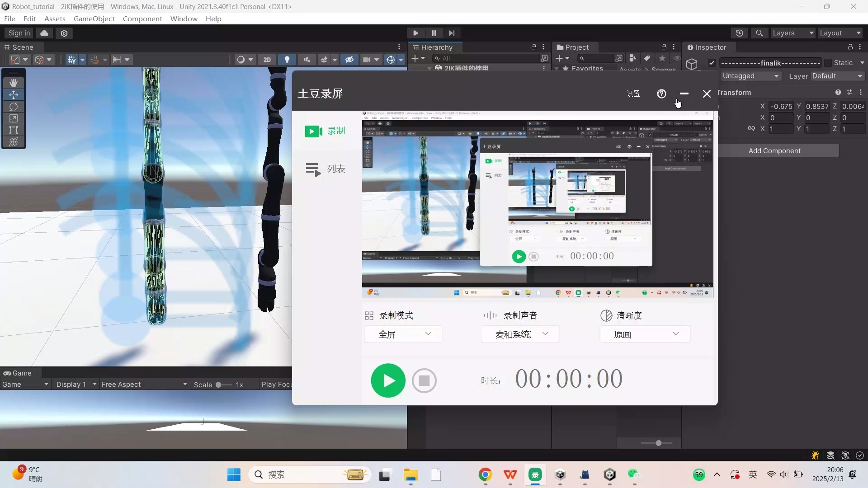
Task: Open the 清晰度 quality dropdown
Action: tap(645, 334)
